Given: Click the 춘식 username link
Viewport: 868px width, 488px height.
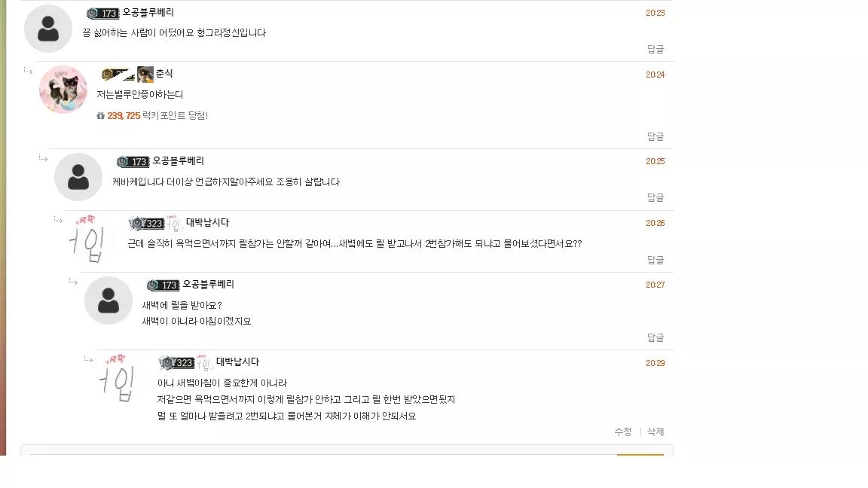Looking at the screenshot, I should pyautogui.click(x=164, y=74).
